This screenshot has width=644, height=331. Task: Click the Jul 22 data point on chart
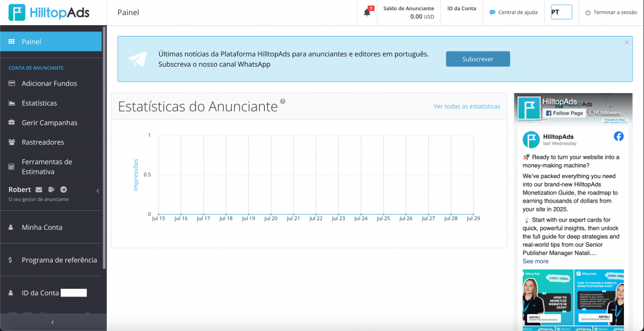[x=316, y=214]
